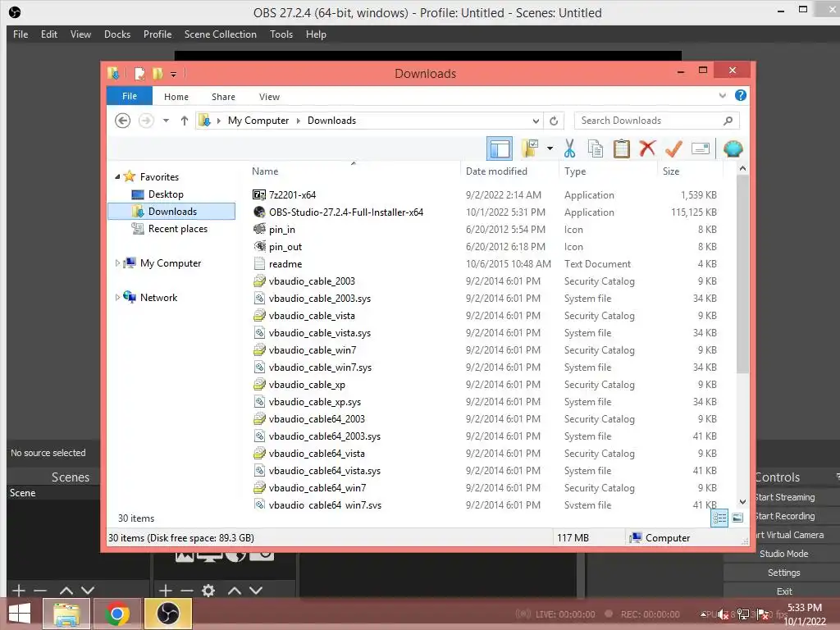Click Settings in OBS Controls
The height and width of the screenshot is (630, 840).
click(x=783, y=572)
